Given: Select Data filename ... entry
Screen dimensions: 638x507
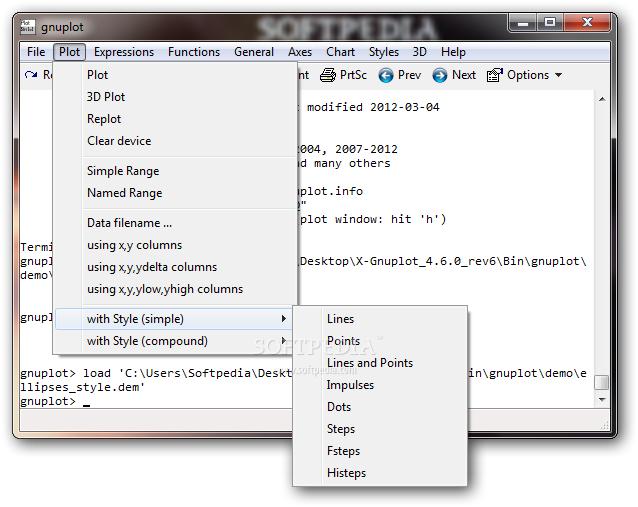Looking at the screenshot, I should [175, 223].
